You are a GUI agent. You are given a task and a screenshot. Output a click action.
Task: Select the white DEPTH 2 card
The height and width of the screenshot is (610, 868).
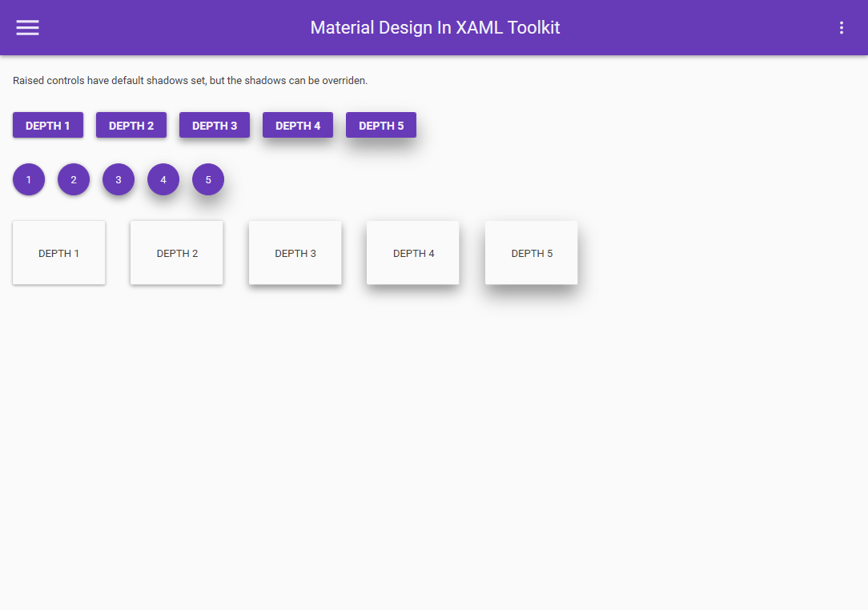tap(177, 253)
